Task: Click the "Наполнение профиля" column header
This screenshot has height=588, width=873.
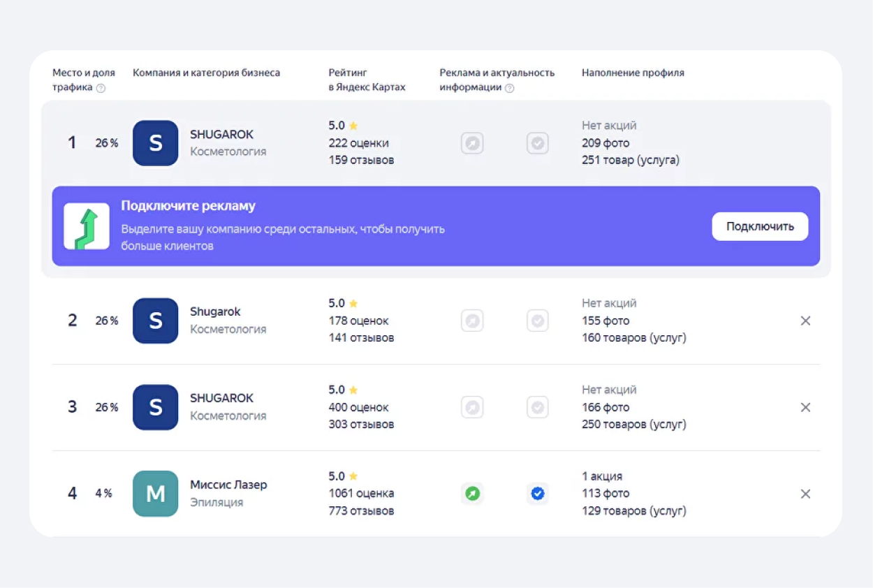Action: point(633,73)
